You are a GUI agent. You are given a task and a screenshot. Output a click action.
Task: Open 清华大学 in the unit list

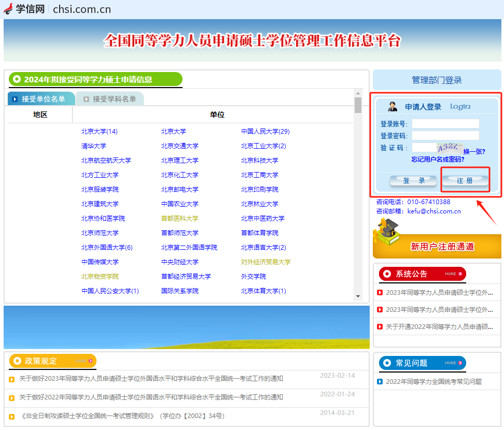pyautogui.click(x=93, y=146)
